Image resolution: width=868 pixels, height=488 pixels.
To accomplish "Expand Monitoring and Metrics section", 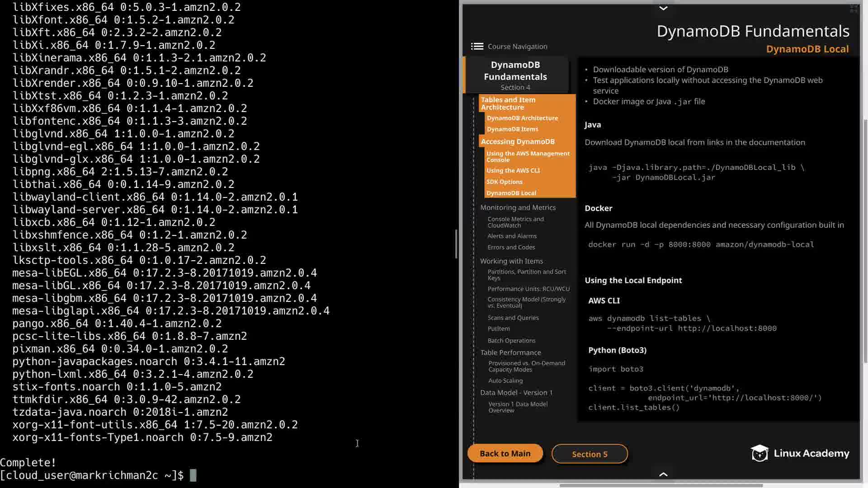I will point(518,207).
